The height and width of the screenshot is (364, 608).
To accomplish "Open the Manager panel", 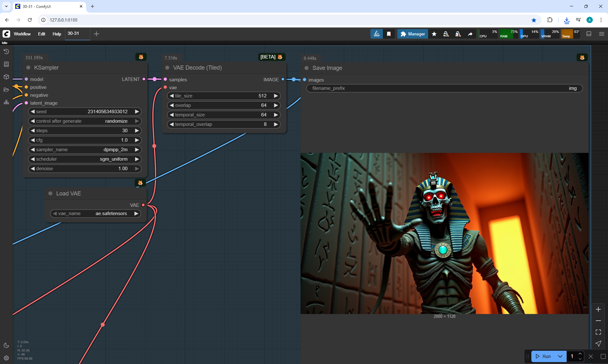I will (413, 34).
